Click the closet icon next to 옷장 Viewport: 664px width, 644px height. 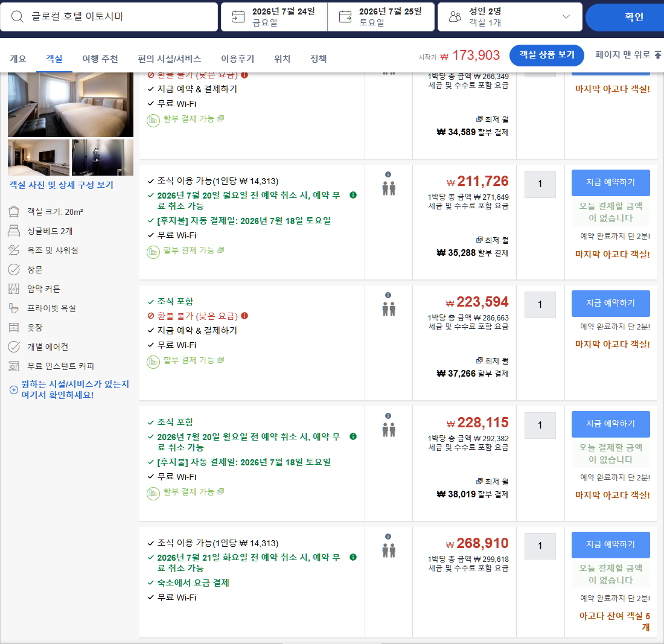pyautogui.click(x=14, y=327)
